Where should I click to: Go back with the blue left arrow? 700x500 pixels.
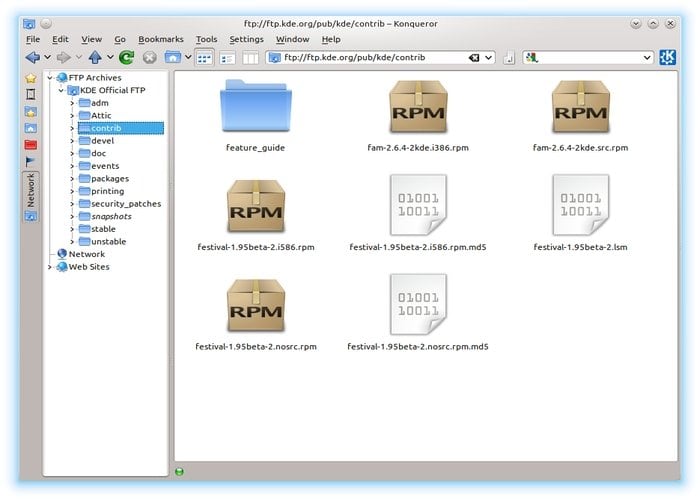tap(33, 57)
